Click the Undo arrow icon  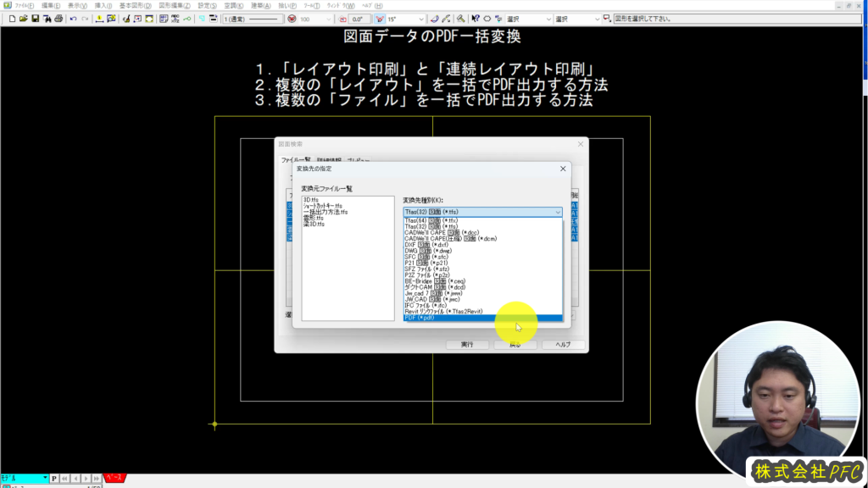click(73, 19)
